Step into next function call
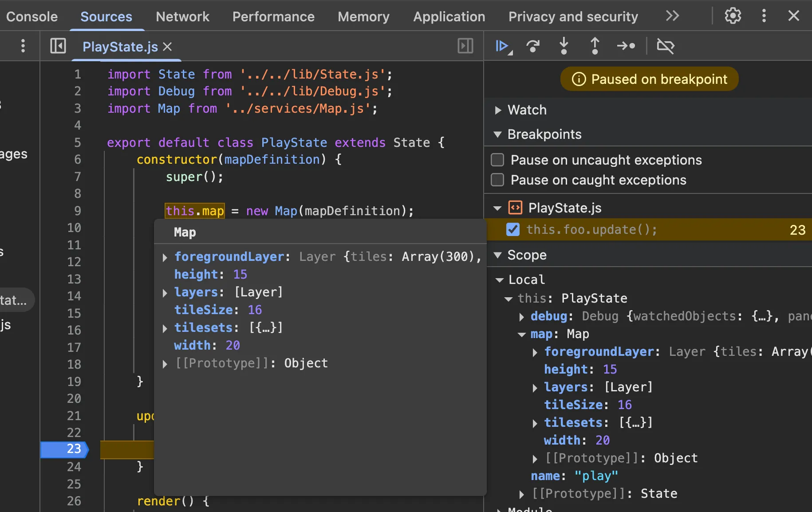 tap(564, 46)
